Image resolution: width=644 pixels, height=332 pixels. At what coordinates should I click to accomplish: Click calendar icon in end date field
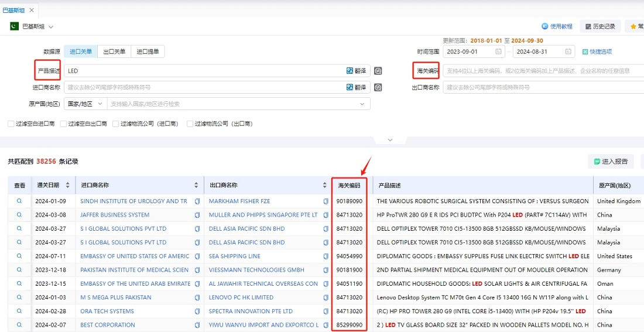click(568, 52)
